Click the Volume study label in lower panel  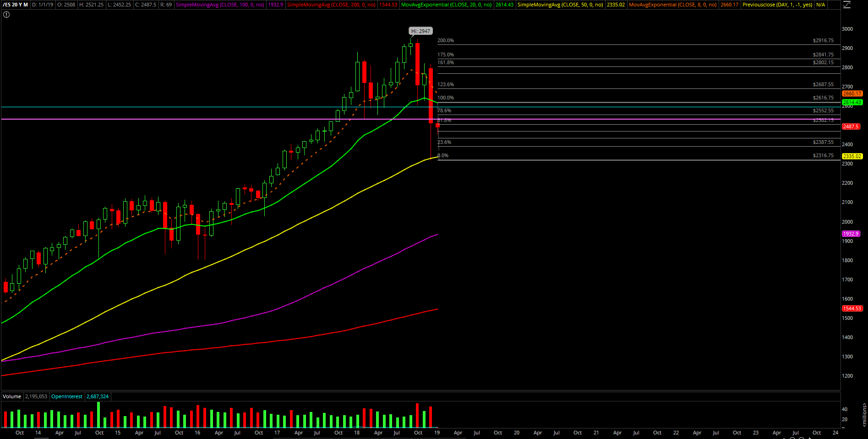pos(12,396)
